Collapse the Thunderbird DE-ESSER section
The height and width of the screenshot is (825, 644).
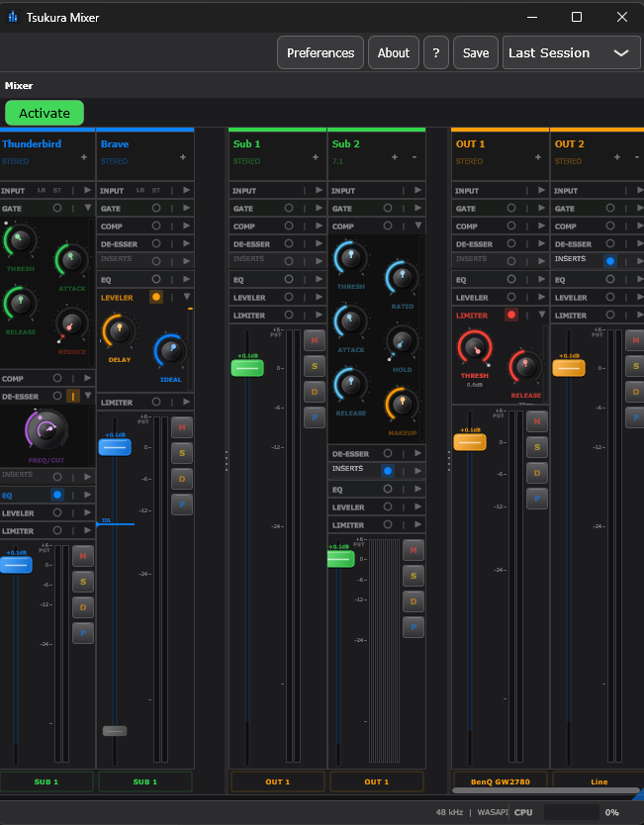[x=88, y=396]
